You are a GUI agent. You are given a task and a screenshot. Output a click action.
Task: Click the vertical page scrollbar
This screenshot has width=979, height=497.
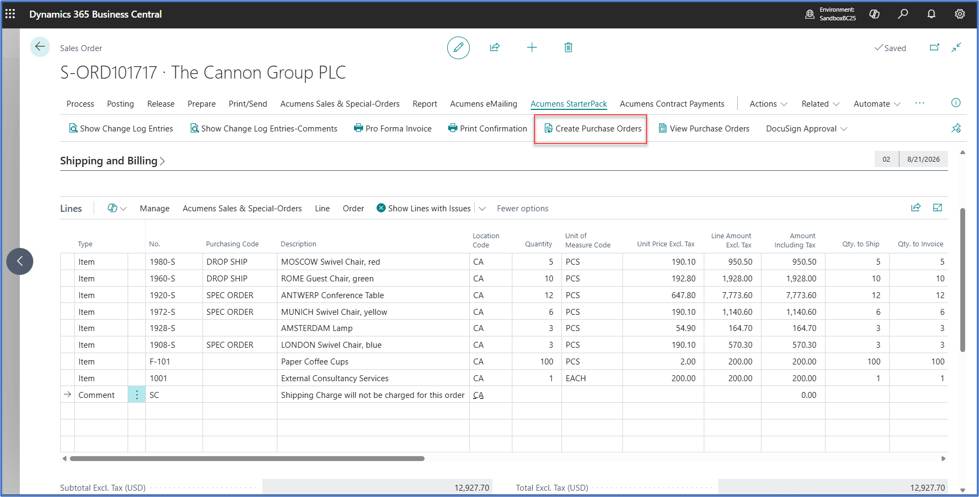point(962,279)
